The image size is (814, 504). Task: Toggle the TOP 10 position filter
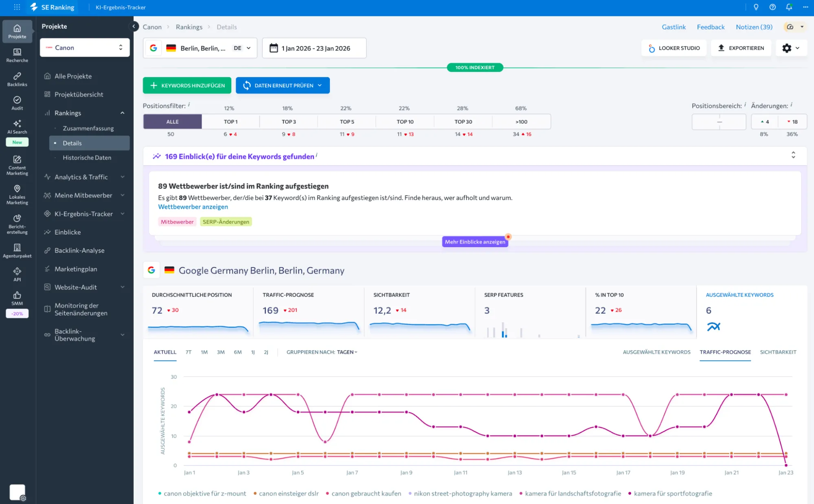click(404, 121)
